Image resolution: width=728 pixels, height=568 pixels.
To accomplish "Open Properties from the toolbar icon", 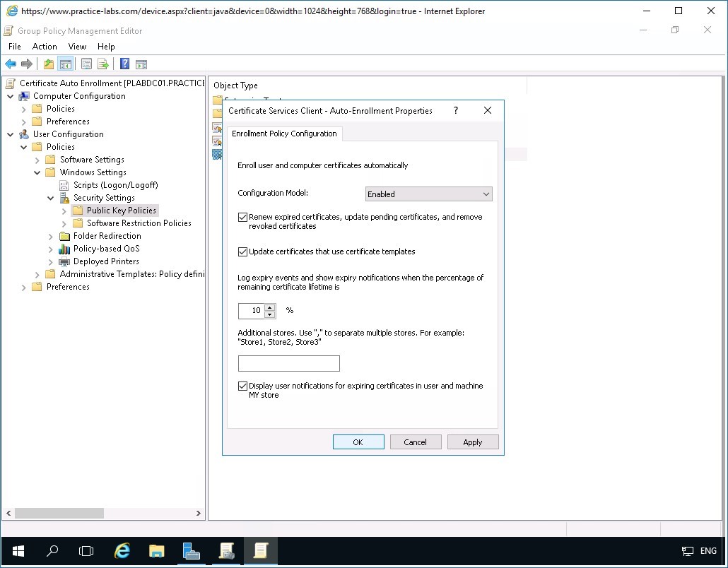I will pyautogui.click(x=86, y=64).
